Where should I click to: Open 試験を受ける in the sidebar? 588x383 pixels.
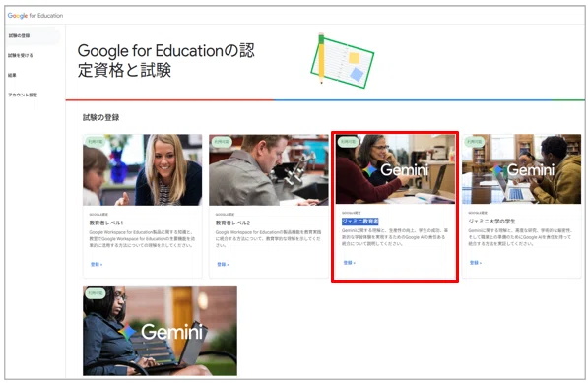(x=21, y=55)
